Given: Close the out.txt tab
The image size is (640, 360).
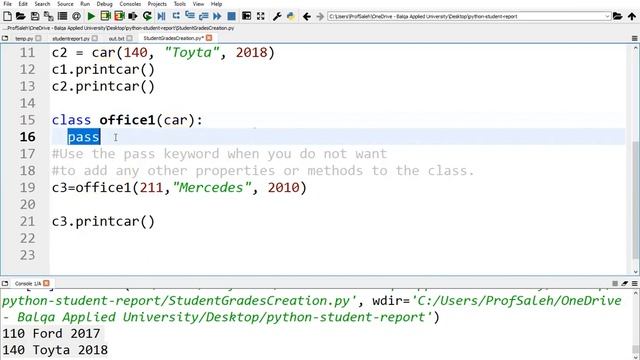Looking at the screenshot, I should [x=129, y=38].
